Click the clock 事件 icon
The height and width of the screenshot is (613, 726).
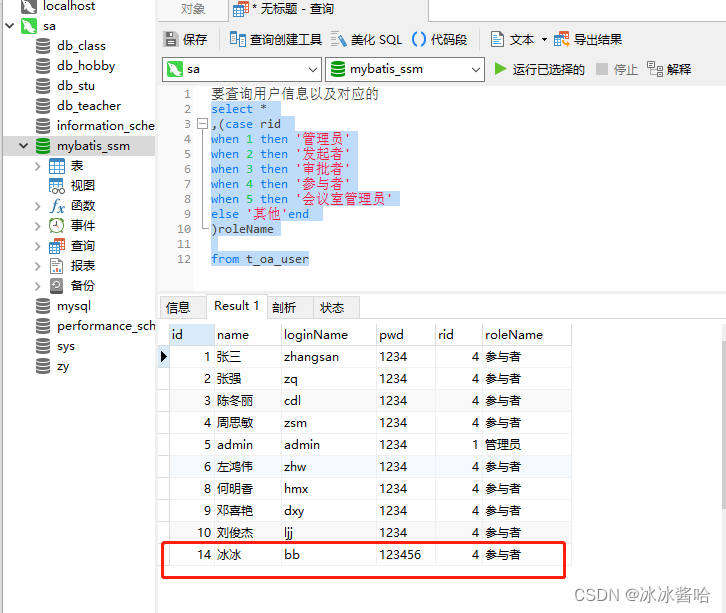[56, 226]
